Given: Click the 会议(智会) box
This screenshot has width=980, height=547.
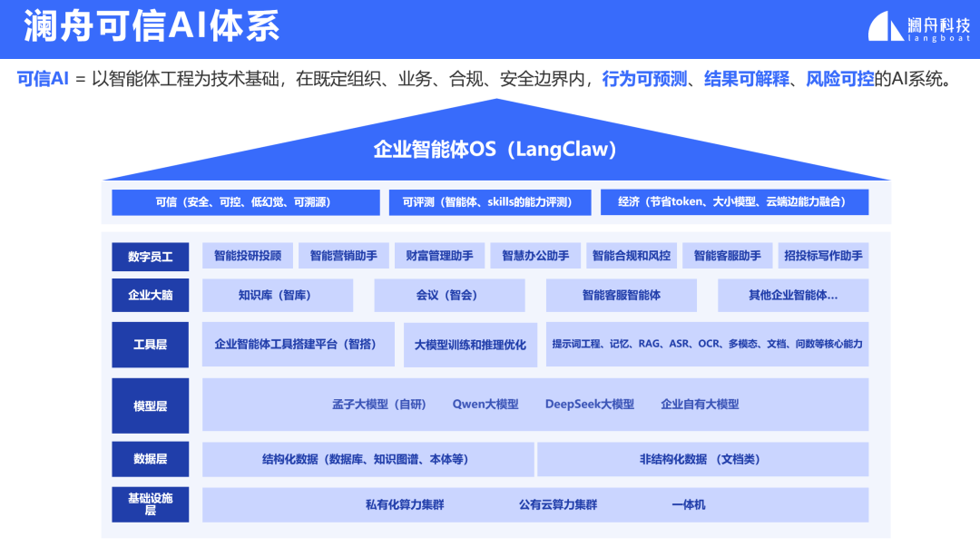Looking at the screenshot, I should pos(449,296).
